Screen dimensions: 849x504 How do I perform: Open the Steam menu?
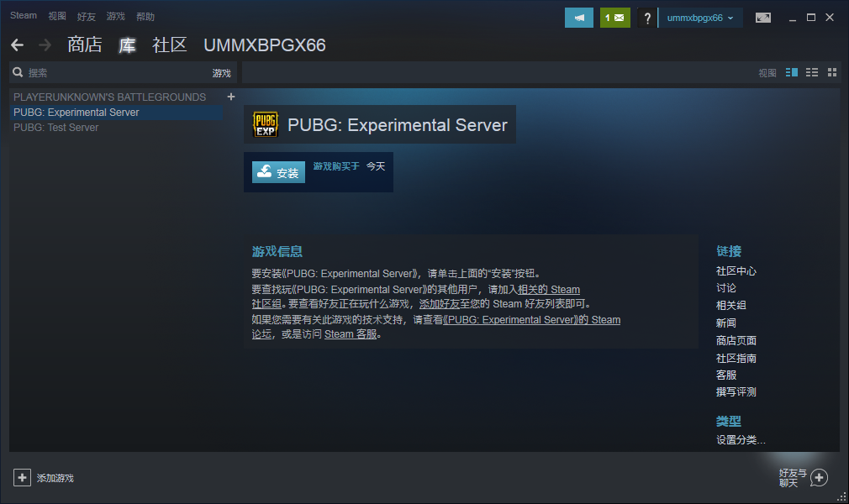(24, 16)
